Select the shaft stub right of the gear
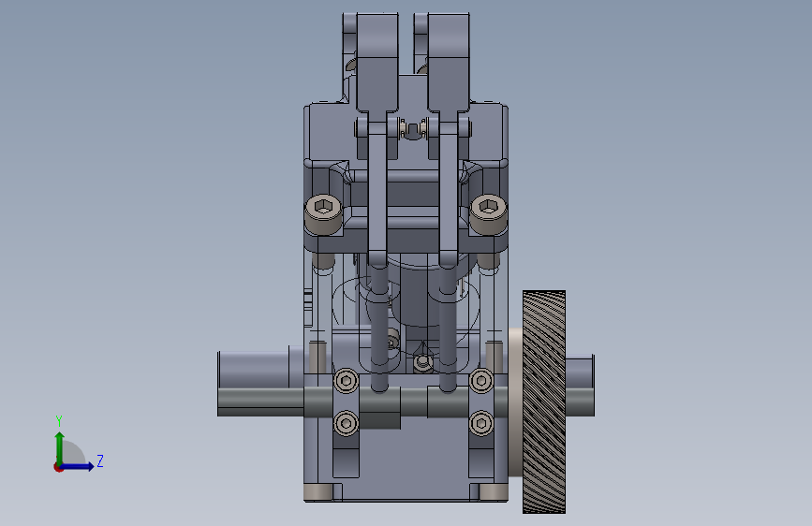 coord(580,386)
